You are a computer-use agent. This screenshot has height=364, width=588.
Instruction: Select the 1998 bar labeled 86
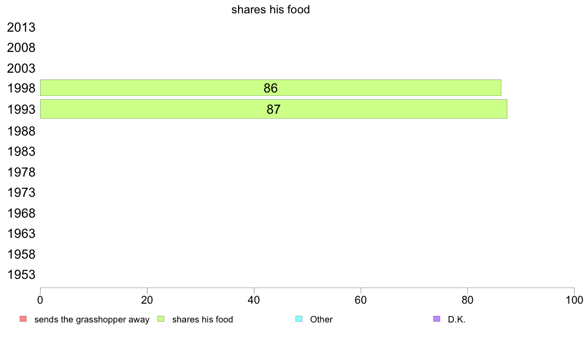270,88
